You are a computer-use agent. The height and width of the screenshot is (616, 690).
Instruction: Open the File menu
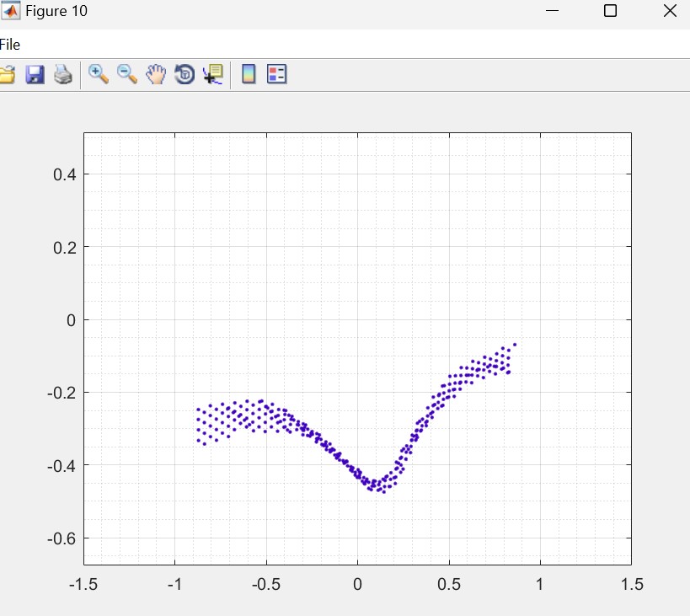point(10,45)
